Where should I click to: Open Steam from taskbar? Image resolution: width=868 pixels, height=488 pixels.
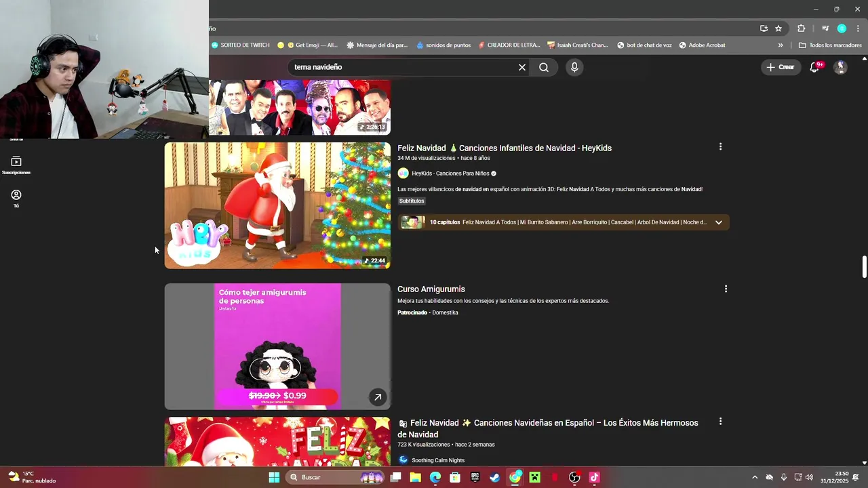pyautogui.click(x=495, y=477)
